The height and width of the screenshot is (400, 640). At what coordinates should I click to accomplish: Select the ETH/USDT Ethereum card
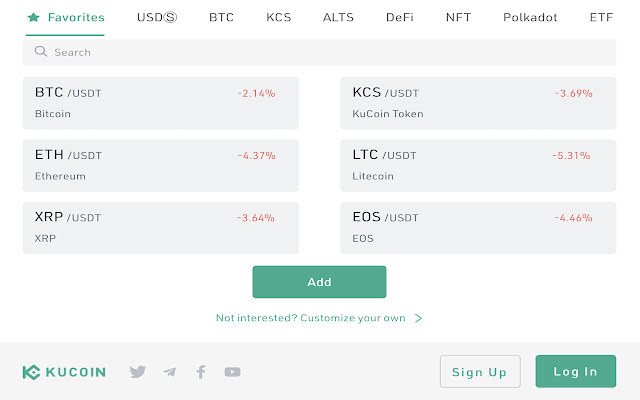(160, 165)
